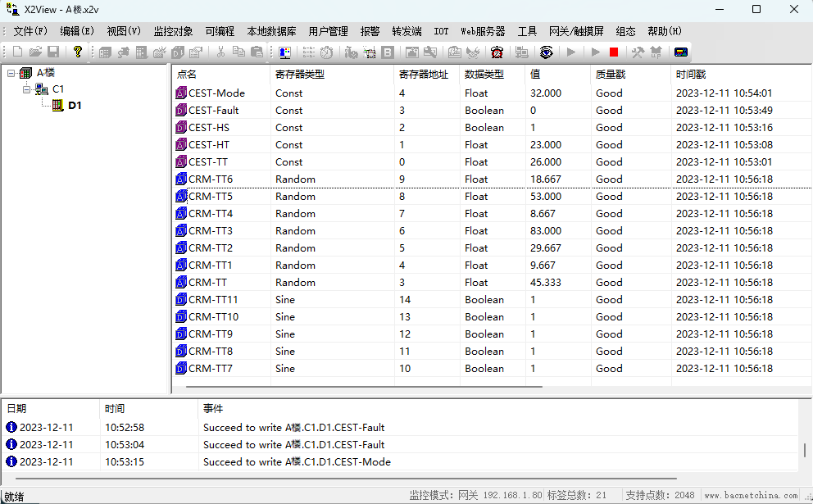Click the 时间戳 column header

tap(690, 74)
